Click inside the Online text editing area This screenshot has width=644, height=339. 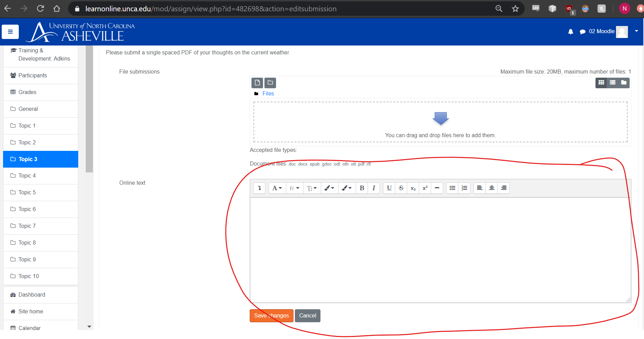pyautogui.click(x=440, y=250)
